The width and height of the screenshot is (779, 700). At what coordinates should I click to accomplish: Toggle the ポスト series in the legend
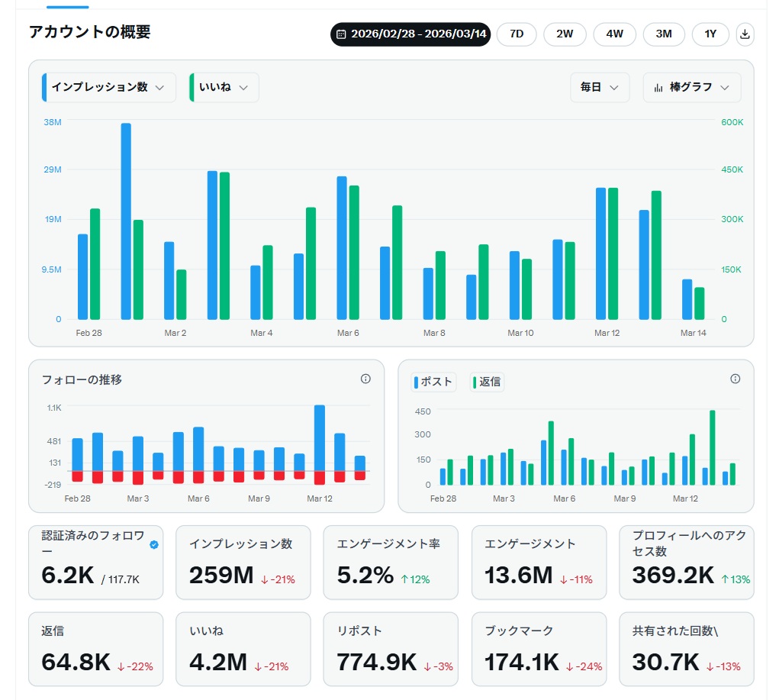pyautogui.click(x=433, y=382)
